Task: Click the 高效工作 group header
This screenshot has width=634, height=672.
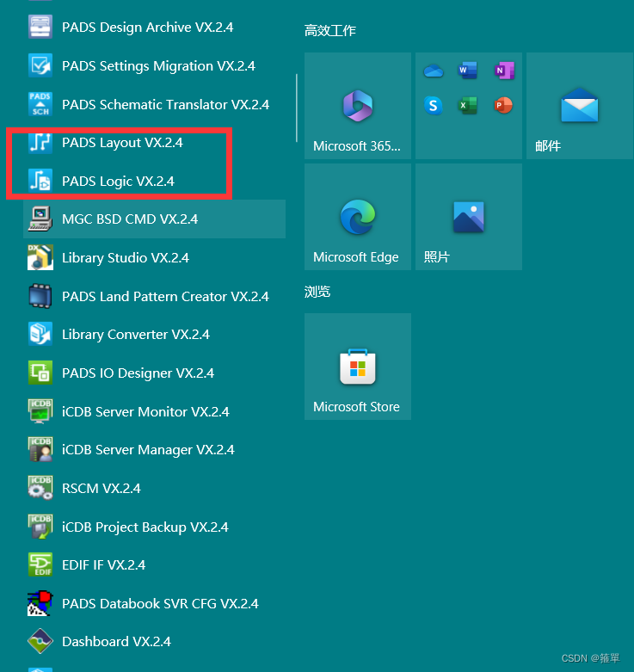Action: pyautogui.click(x=330, y=31)
